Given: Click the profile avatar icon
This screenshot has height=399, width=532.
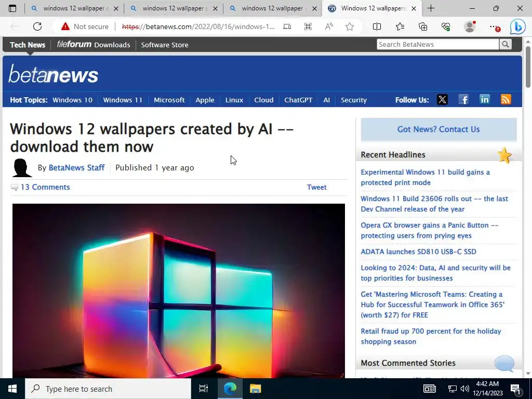Looking at the screenshot, I should pyautogui.click(x=470, y=26).
